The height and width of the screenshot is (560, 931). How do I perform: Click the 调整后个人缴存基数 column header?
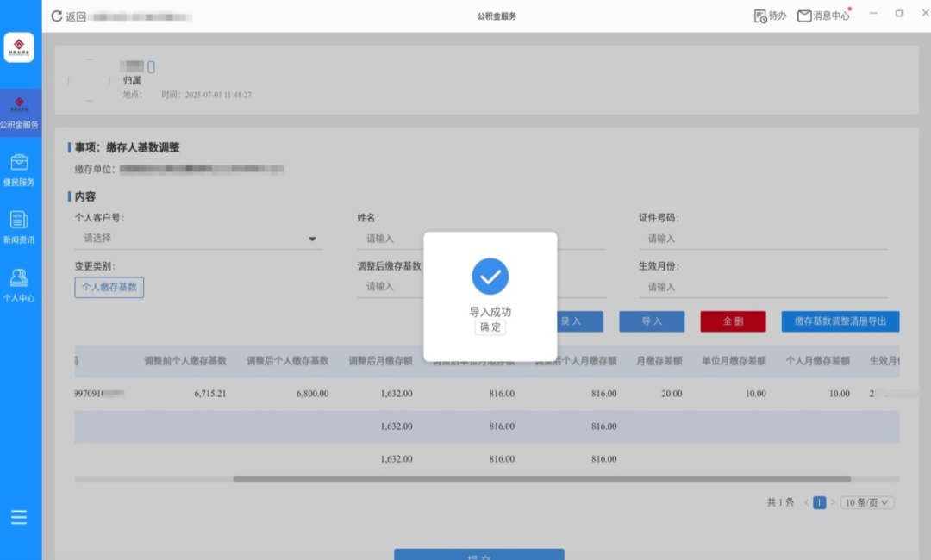tap(287, 361)
